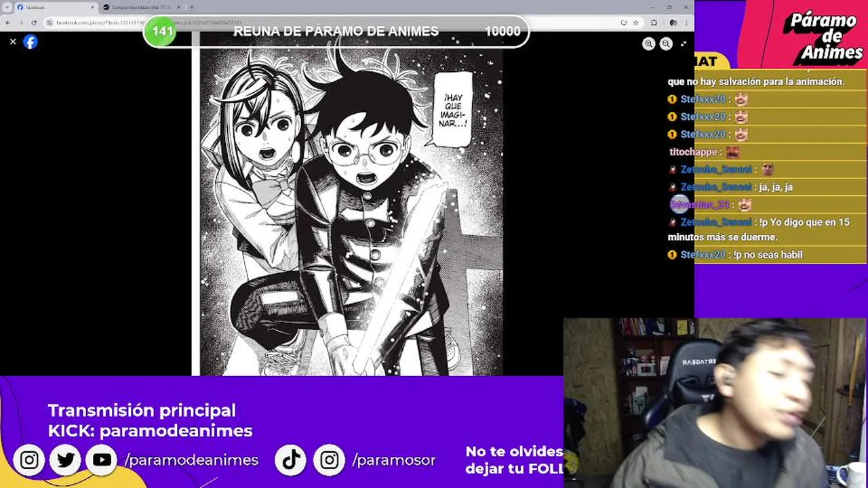The image size is (868, 488).
Task: Click the 'REUNA DE PÁRAMO DE ANIMES' goal bar
Action: (x=336, y=31)
